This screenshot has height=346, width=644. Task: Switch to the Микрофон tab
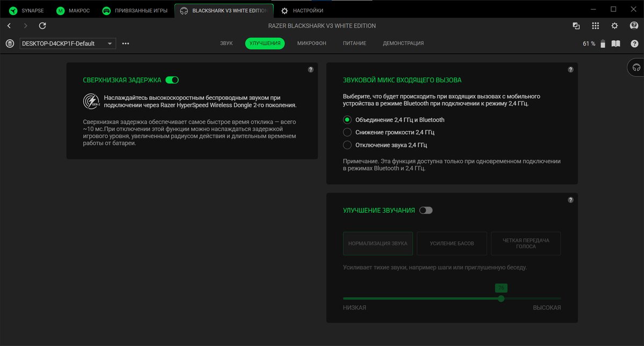tap(312, 44)
